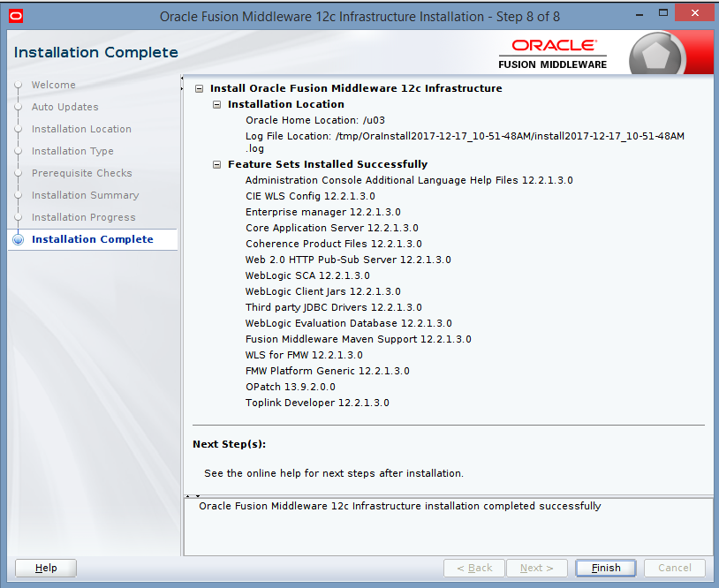Select 'WebLogic Evaluation Database 12.2.1.3.0' row
Image resolution: width=719 pixels, height=588 pixels.
point(349,323)
